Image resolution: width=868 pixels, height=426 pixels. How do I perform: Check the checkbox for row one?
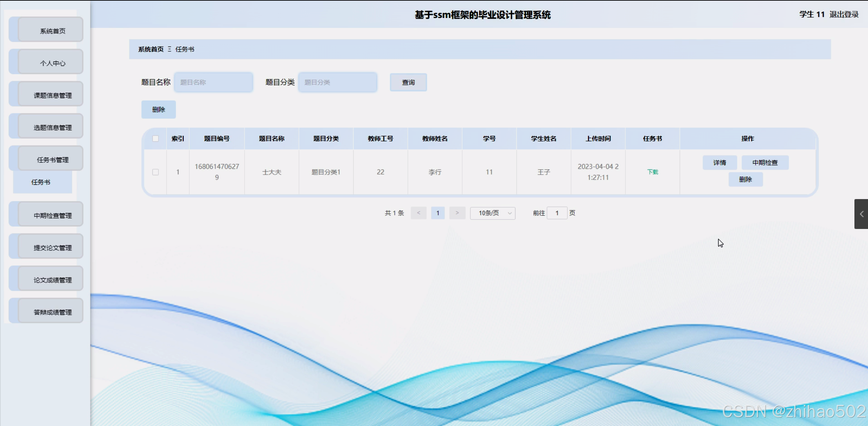click(156, 172)
